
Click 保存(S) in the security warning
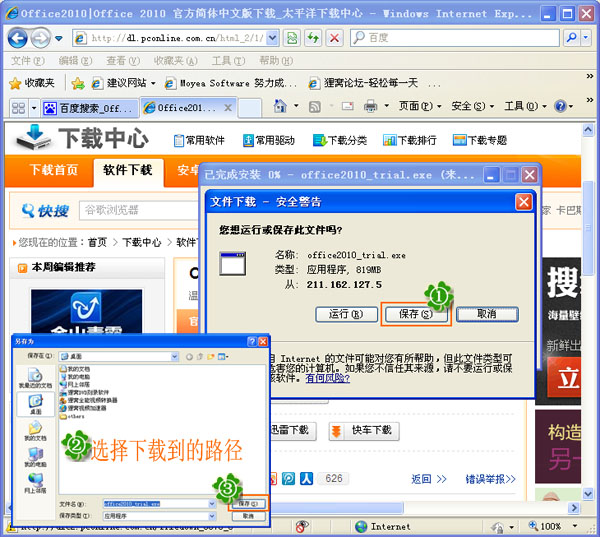(416, 314)
